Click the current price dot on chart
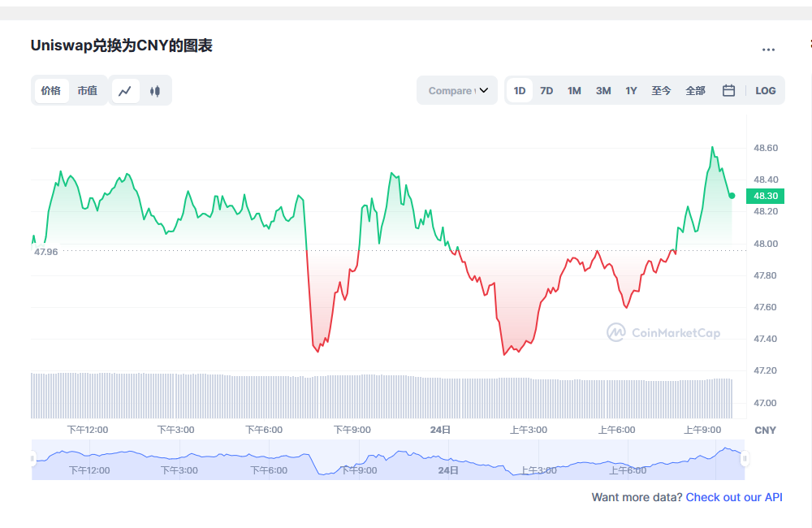This screenshot has height=528, width=812. tap(732, 196)
